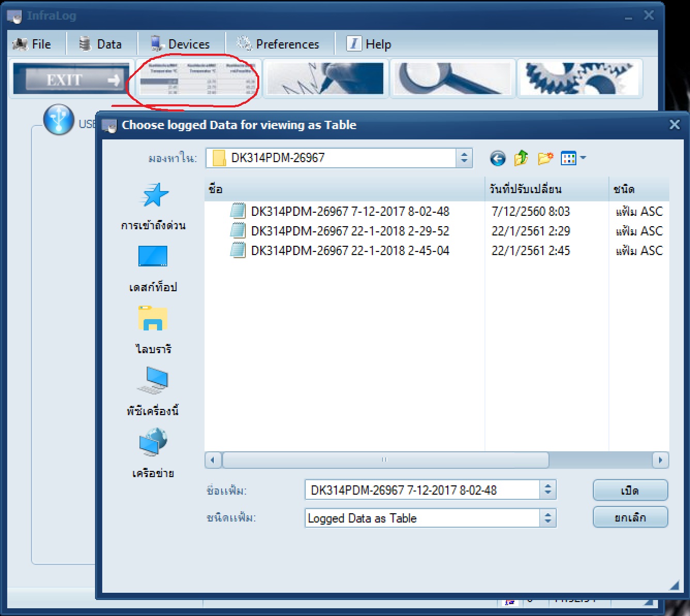Open the gears settings toolbar icon
This screenshot has height=616, width=690.
pos(579,78)
